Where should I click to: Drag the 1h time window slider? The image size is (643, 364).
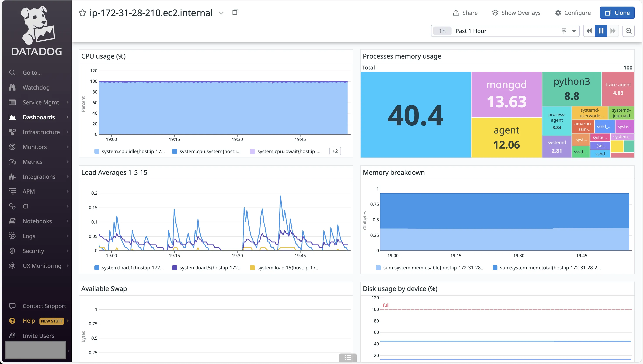coord(442,31)
